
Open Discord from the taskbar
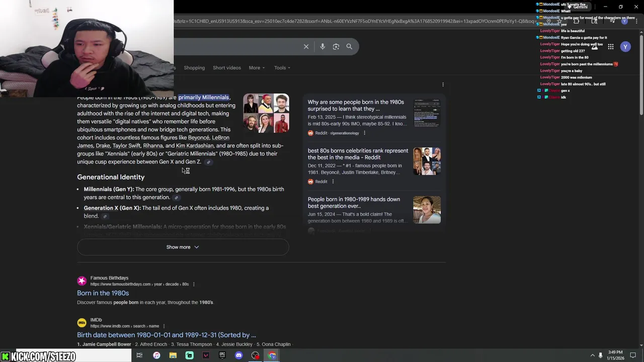click(239, 355)
